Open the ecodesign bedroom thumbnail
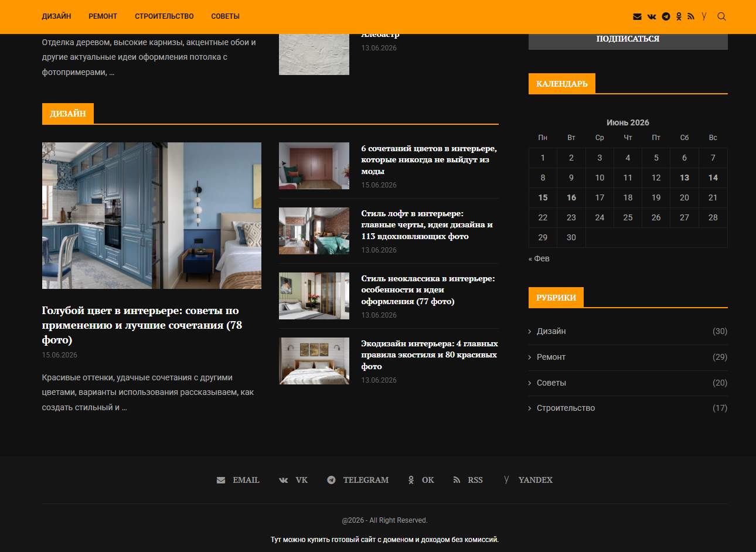This screenshot has height=552, width=756. 314,361
